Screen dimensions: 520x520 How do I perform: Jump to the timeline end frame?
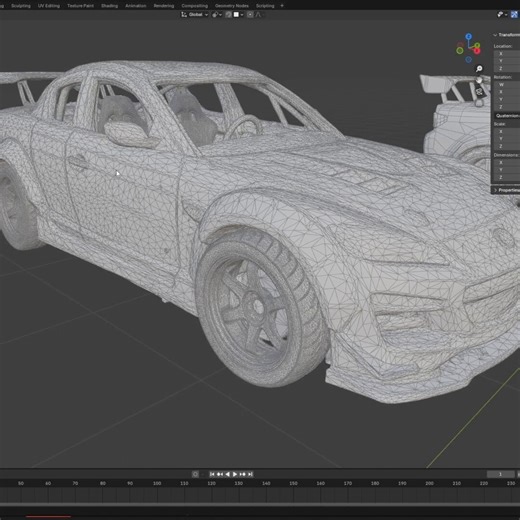click(250, 474)
